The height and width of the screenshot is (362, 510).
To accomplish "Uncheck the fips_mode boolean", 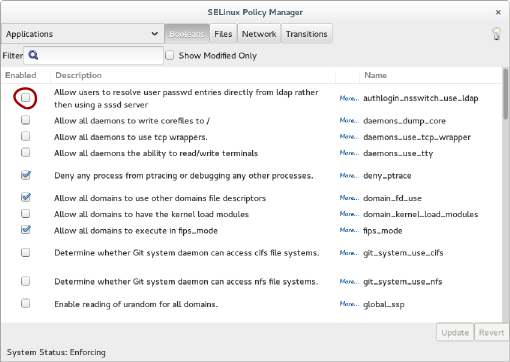I will pyautogui.click(x=25, y=230).
